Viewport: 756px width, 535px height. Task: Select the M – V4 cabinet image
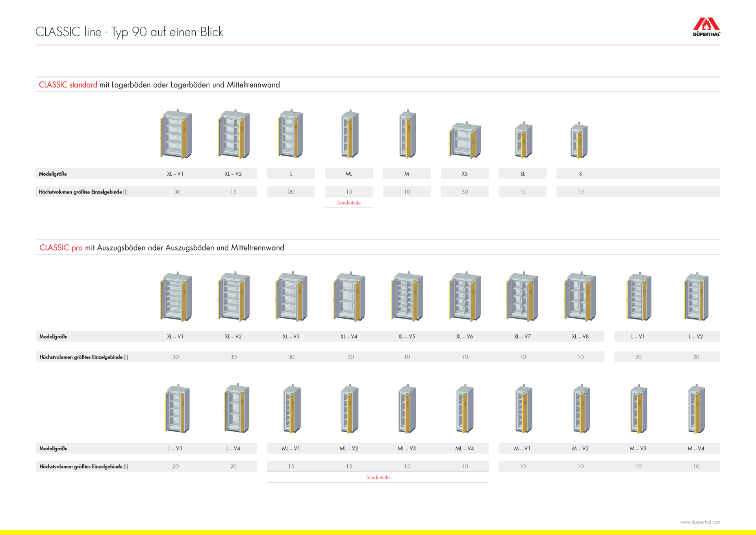pyautogui.click(x=696, y=409)
